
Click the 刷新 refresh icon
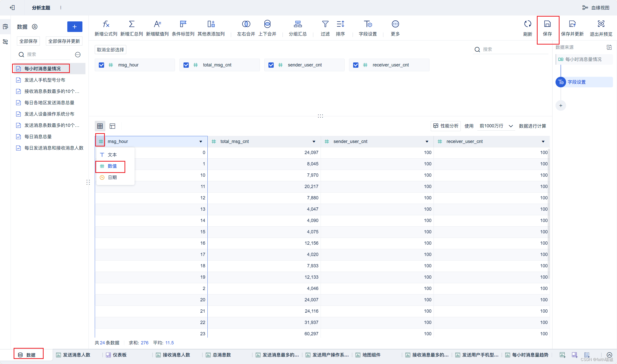[528, 24]
